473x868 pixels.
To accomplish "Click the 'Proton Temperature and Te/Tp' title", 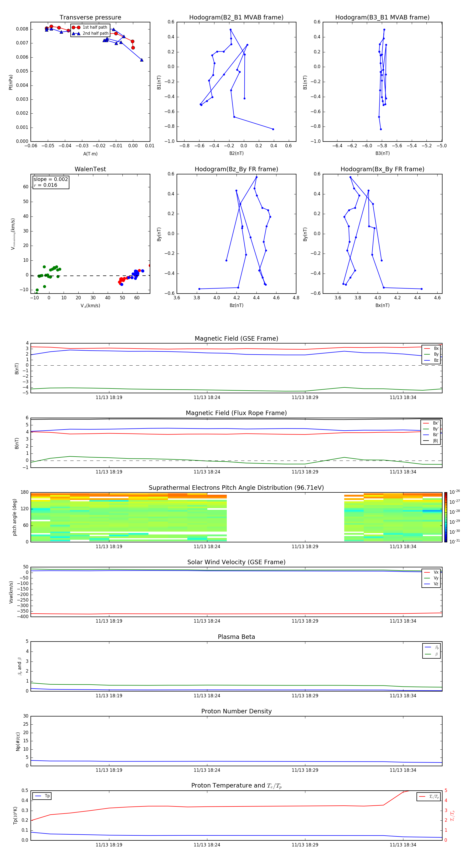I will coord(236,786).
